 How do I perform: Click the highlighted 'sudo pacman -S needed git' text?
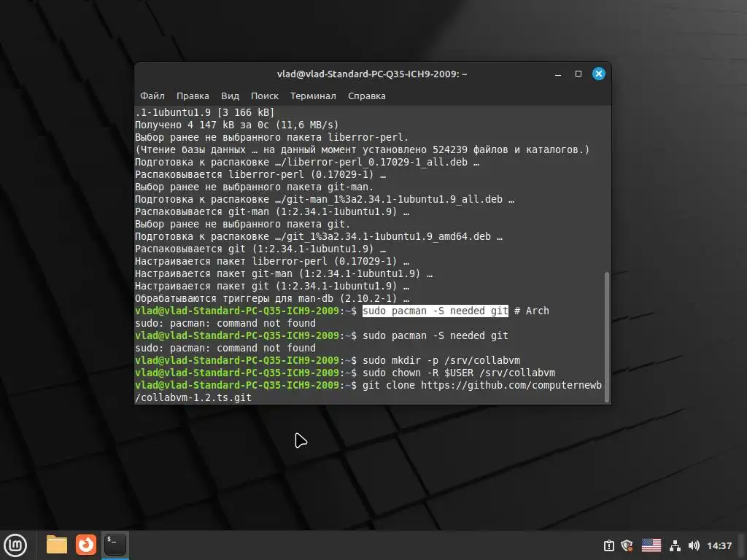(x=435, y=311)
